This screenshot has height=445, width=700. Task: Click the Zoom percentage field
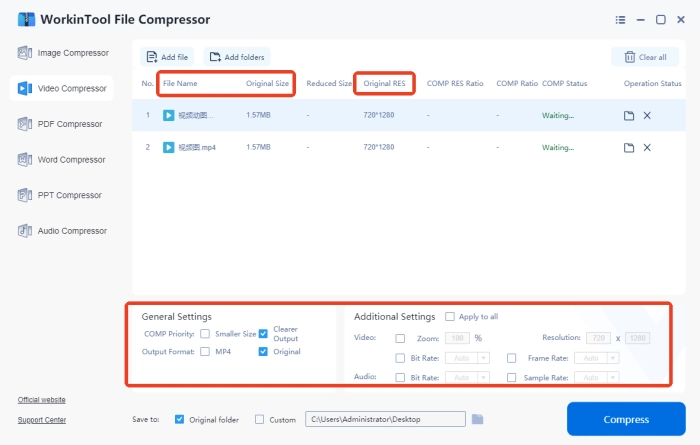[x=456, y=338]
